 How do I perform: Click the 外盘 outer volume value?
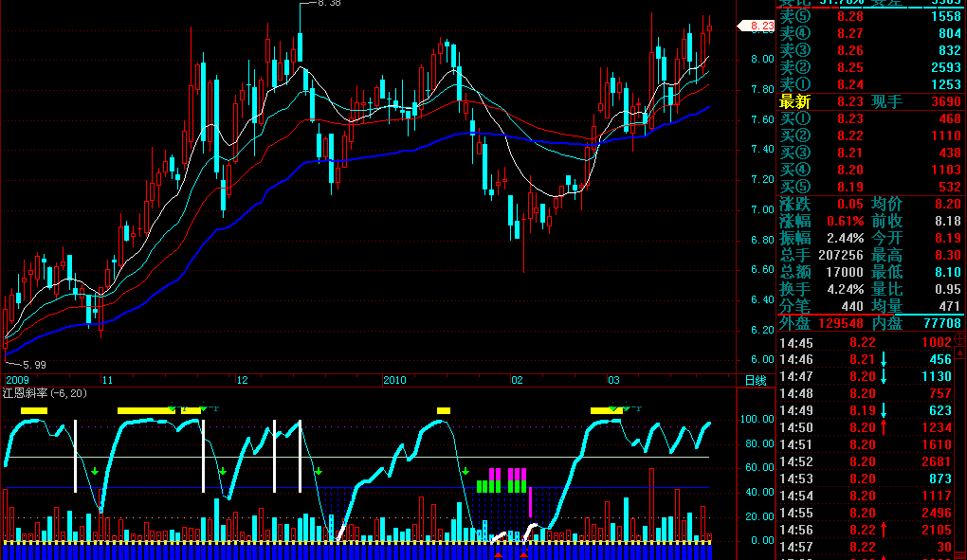tap(841, 323)
